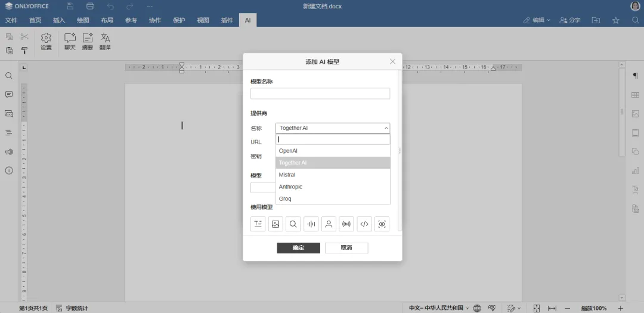Click the print icon in title bar
This screenshot has height=313, width=644.
pyautogui.click(x=91, y=6)
